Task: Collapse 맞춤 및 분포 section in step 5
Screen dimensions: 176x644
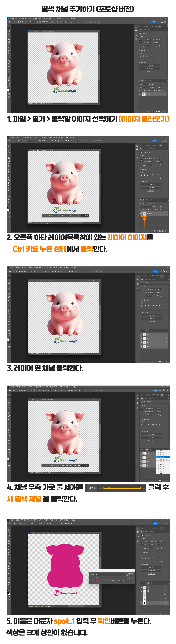Action: pos(141,552)
